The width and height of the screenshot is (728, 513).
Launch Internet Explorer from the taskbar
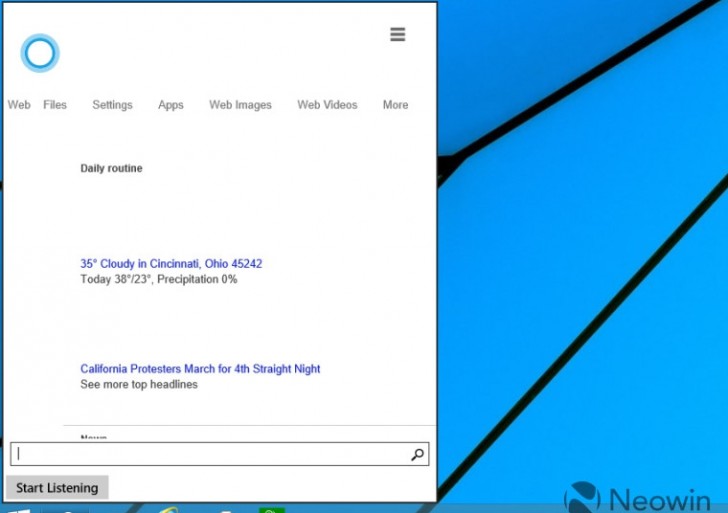tap(167, 510)
